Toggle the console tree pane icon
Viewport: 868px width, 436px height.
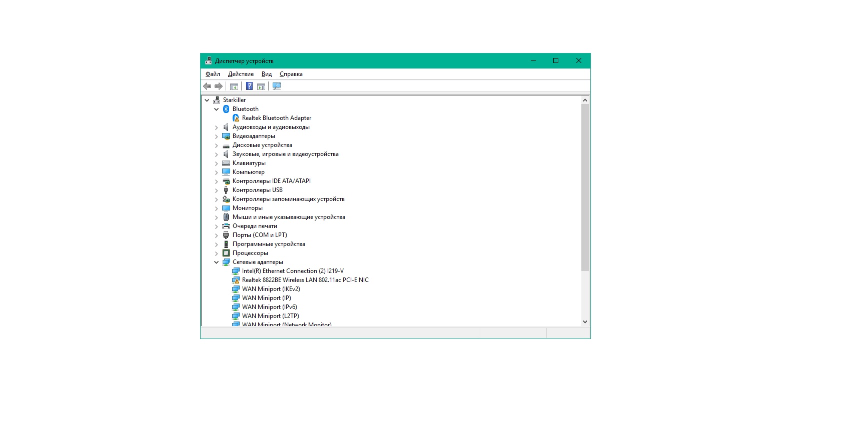234,86
